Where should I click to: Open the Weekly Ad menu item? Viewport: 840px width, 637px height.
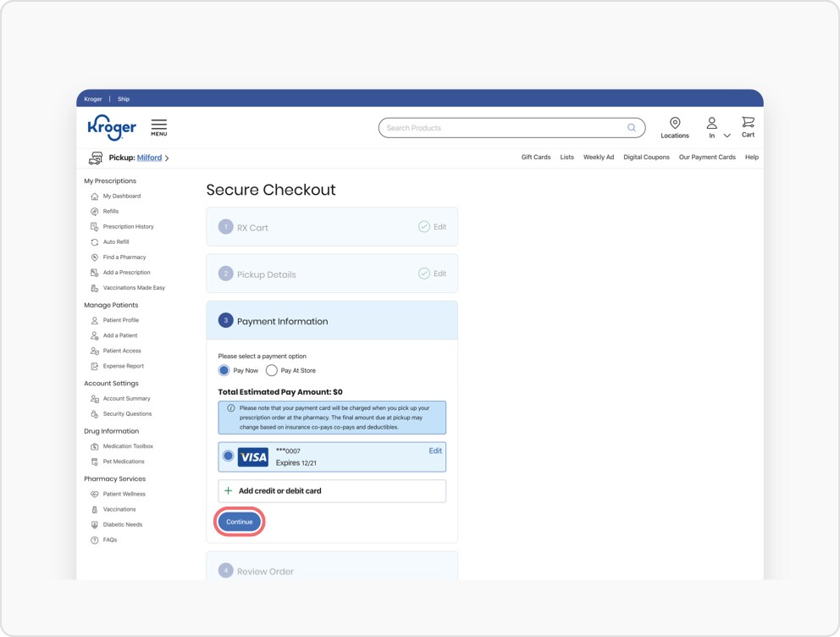[599, 157]
